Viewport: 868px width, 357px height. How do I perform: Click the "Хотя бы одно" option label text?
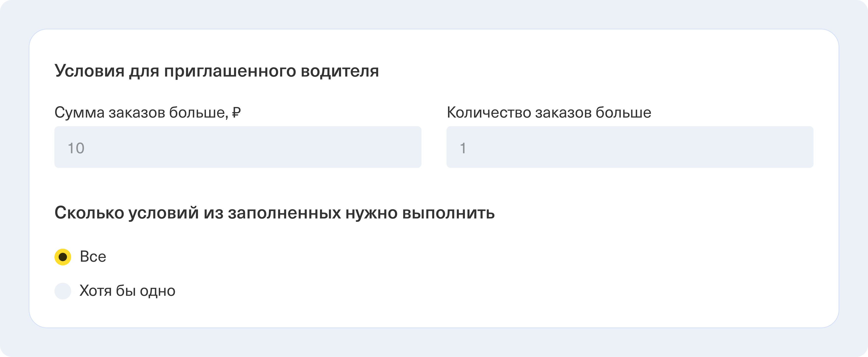127,291
